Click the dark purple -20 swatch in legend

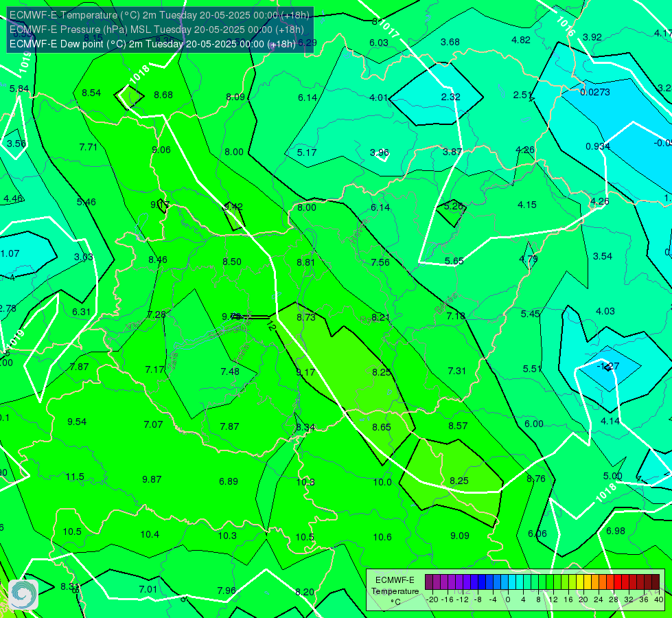click(429, 582)
